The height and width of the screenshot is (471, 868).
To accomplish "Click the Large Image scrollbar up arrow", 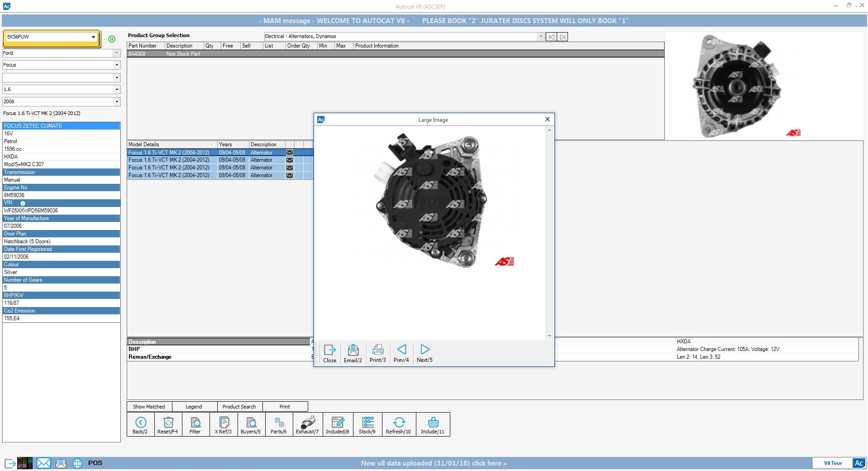I will click(x=549, y=130).
